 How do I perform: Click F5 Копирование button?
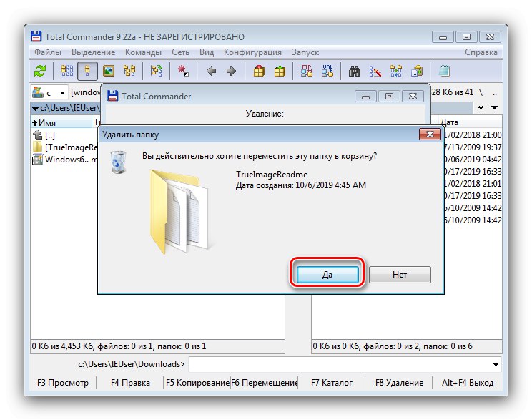[197, 383]
